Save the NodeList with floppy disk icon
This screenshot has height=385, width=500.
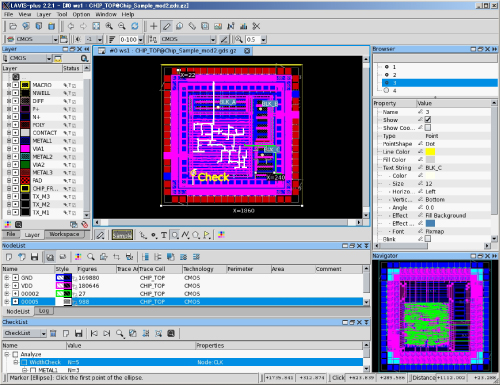tap(34, 257)
